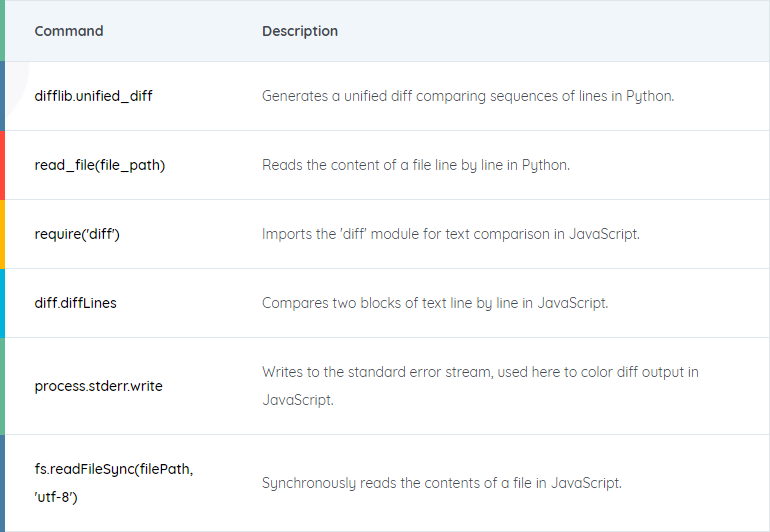Image resolution: width=770 pixels, height=532 pixels.
Task: Click the yellow stripe beside require('diff') row
Action: pos(2,234)
